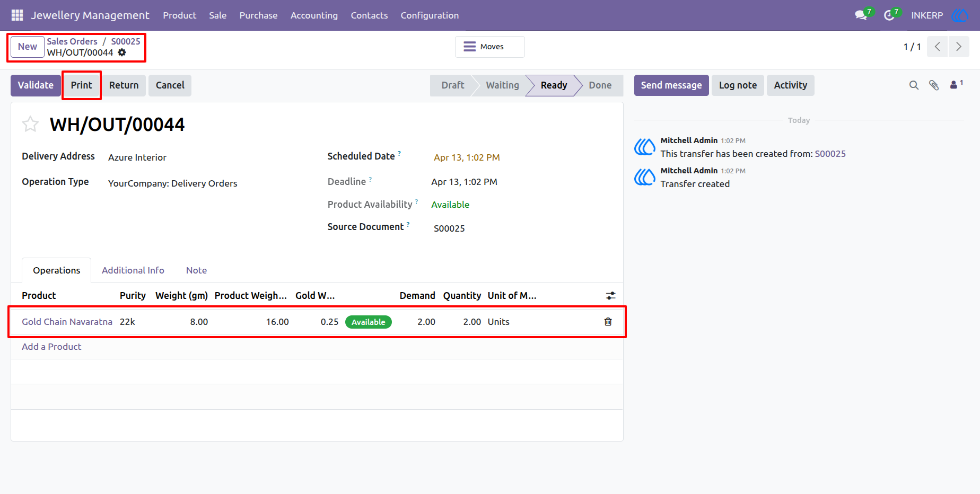
Task: Search messages with the magnifier icon
Action: [x=914, y=85]
